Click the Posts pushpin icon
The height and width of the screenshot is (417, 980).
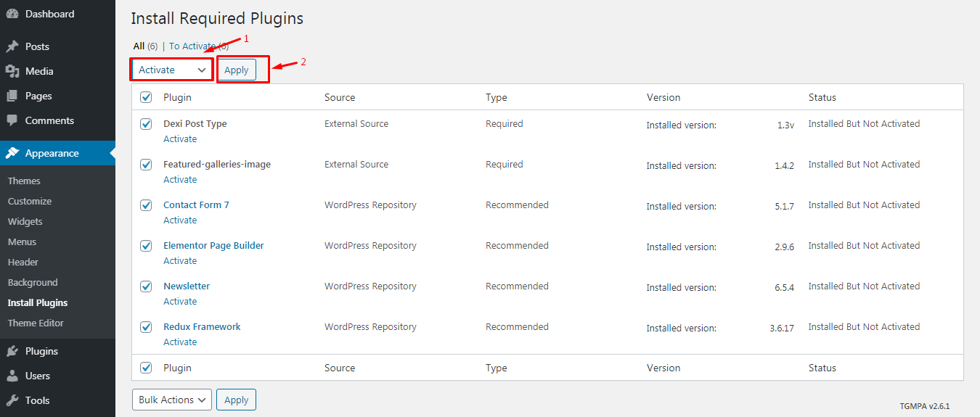point(12,46)
